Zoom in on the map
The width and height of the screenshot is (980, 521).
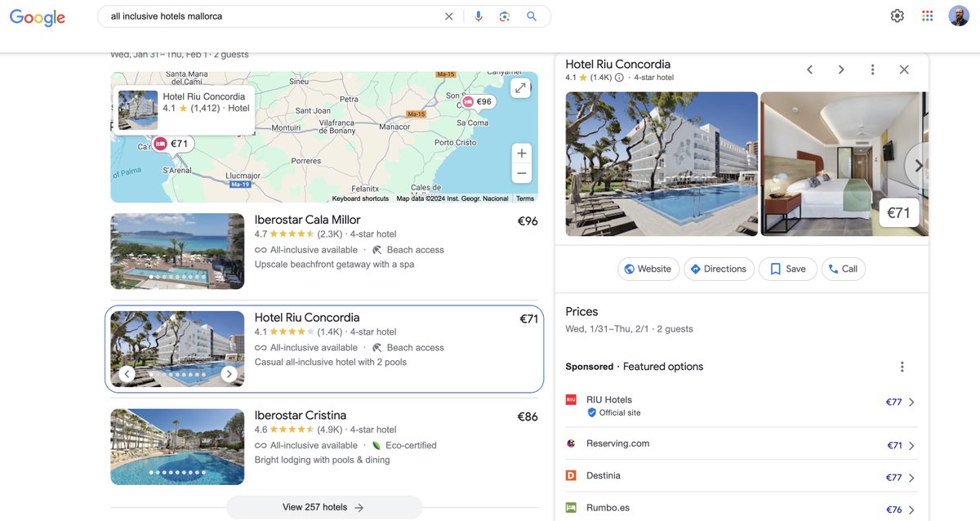coord(521,153)
